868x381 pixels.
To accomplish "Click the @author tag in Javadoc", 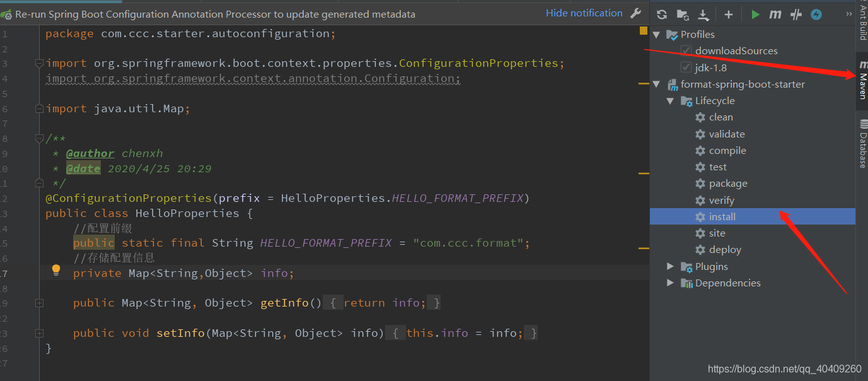I will [x=90, y=153].
